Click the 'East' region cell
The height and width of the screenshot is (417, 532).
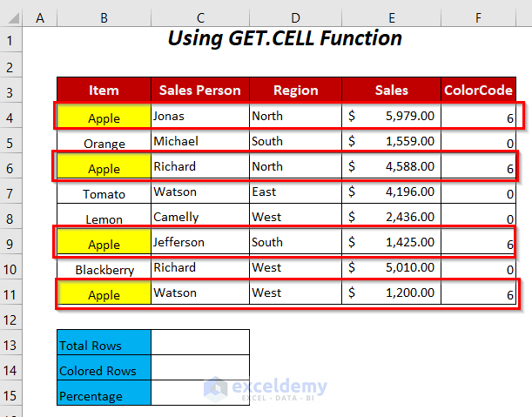295,192
